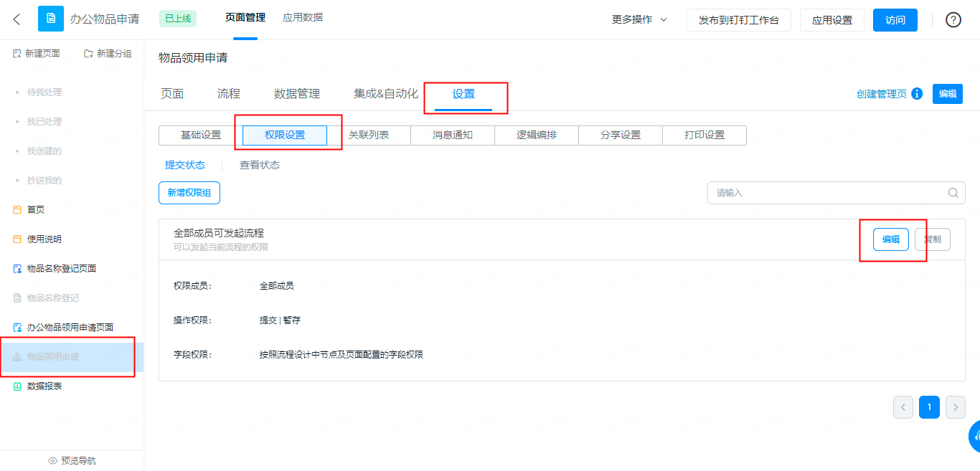Click the 办公物品领用申请页面 form icon
This screenshot has height=471, width=980.
[x=17, y=328]
